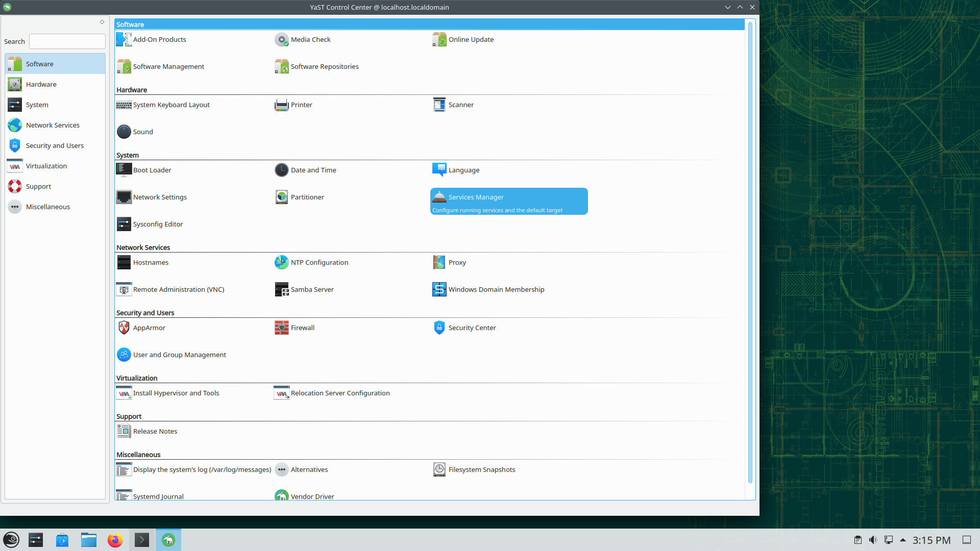The height and width of the screenshot is (551, 980).
Task: Open Firefox from the taskbar
Action: click(115, 540)
